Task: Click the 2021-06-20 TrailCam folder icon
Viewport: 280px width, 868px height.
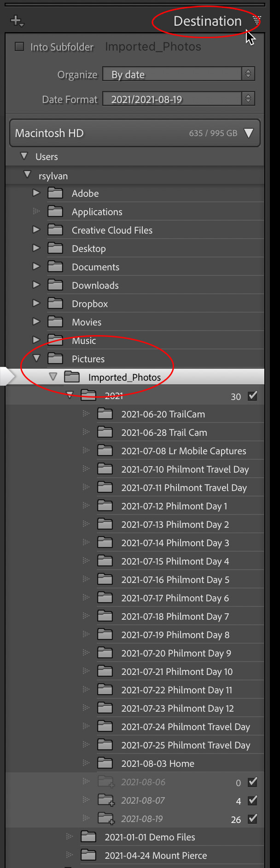Action: point(105,413)
